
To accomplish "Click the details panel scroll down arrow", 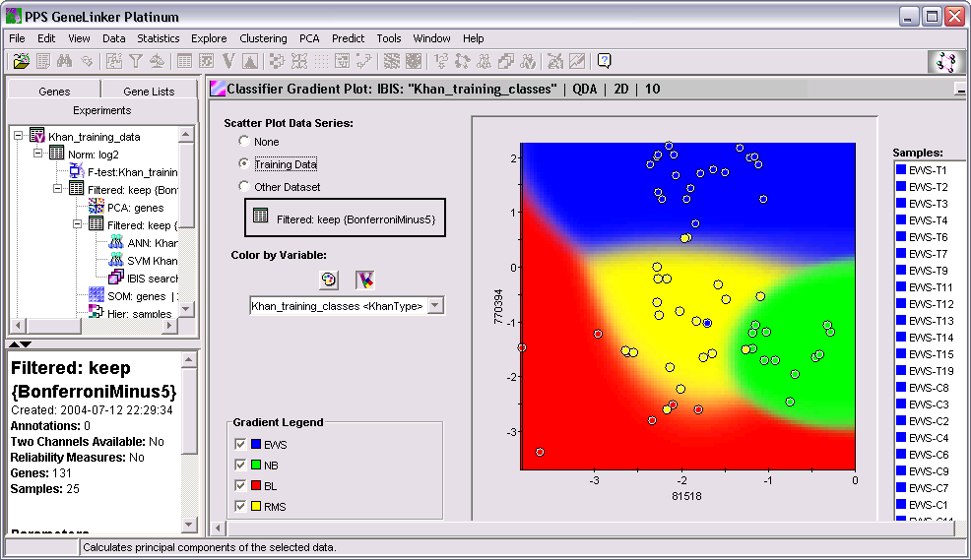I will (x=189, y=525).
